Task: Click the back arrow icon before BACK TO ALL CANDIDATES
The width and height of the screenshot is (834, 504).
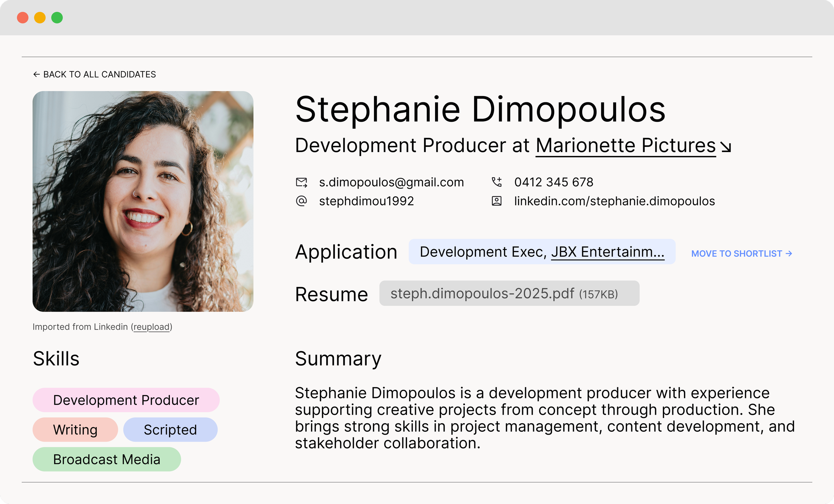Action: [x=37, y=74]
